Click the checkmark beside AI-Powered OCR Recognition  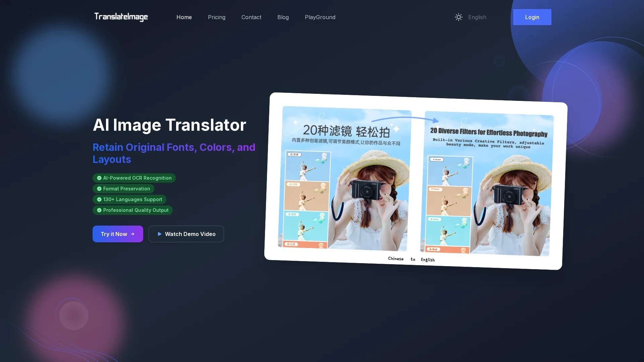pyautogui.click(x=99, y=178)
